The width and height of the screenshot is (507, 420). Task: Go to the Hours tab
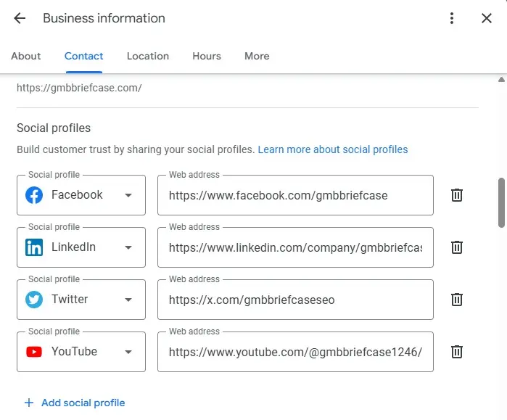[207, 56]
